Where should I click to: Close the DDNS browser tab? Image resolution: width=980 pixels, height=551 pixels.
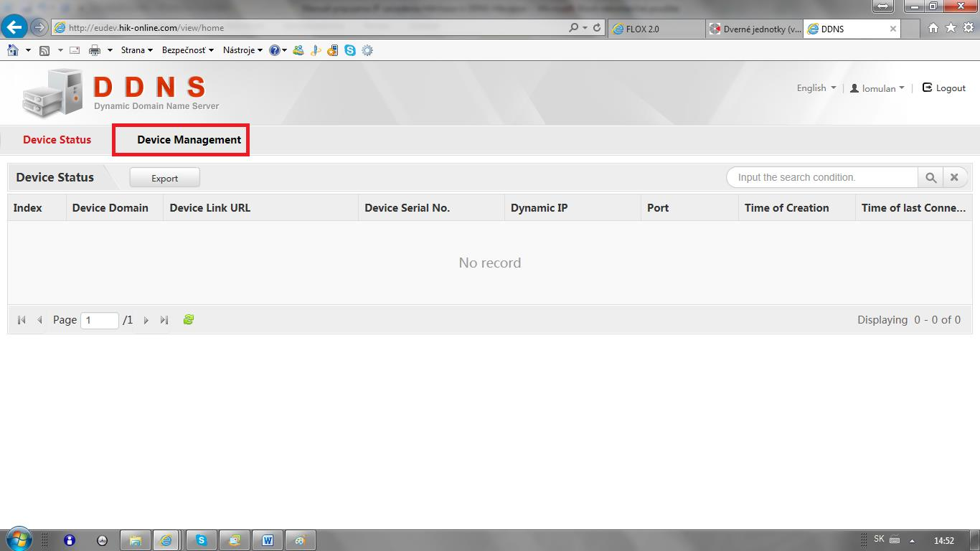pos(893,29)
